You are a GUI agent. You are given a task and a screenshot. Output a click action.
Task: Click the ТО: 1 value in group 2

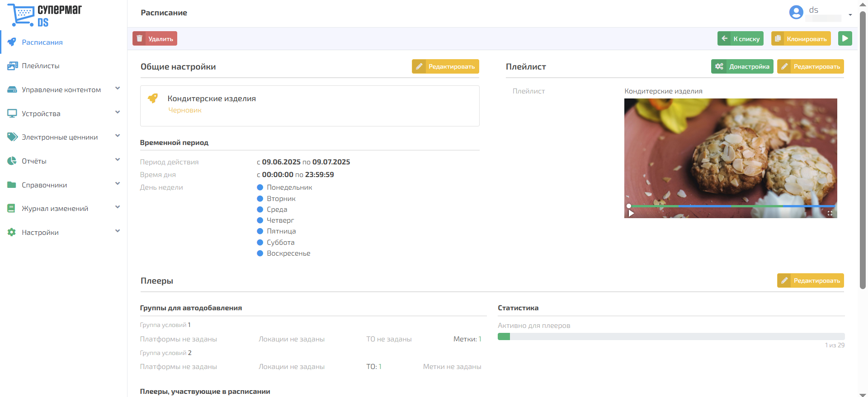(x=374, y=367)
